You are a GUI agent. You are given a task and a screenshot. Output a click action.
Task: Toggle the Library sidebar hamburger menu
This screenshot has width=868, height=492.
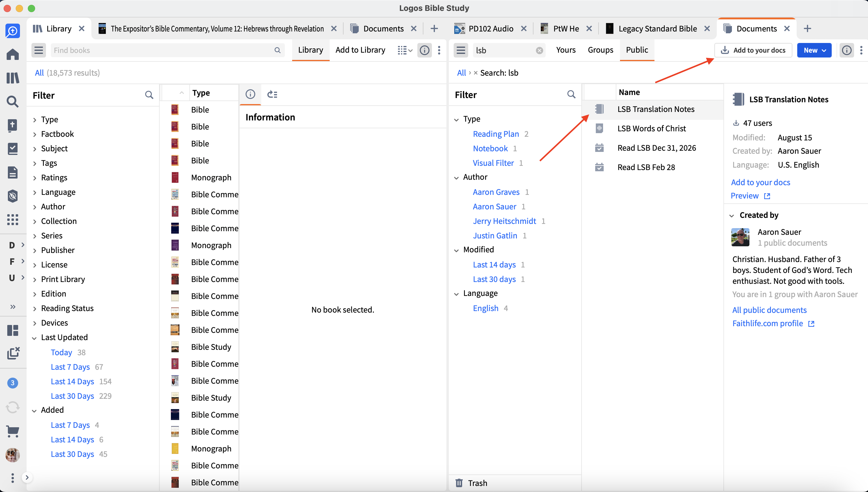39,50
